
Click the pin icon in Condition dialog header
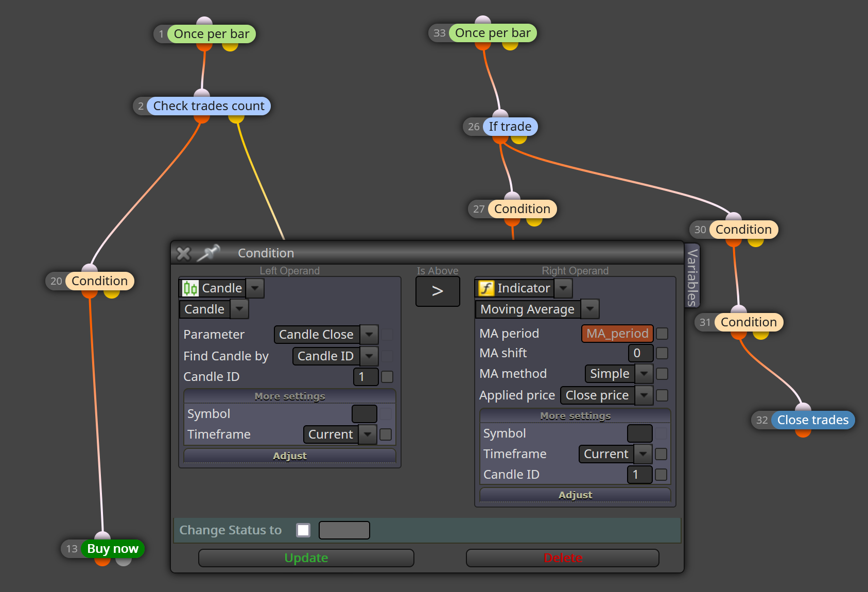[209, 253]
